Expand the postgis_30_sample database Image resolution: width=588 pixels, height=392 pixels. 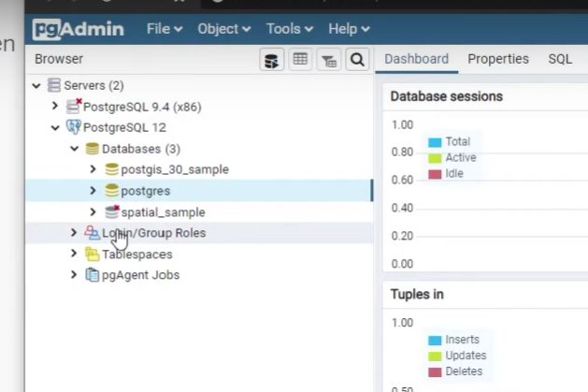pos(93,169)
